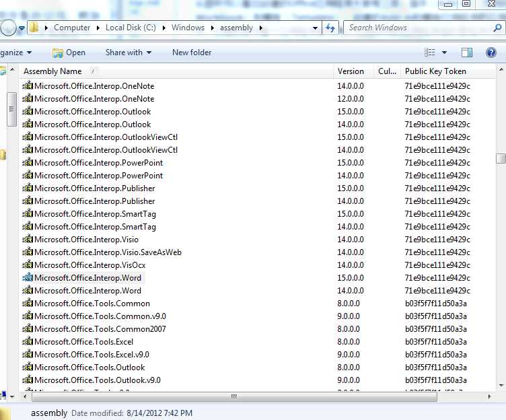Select Microsoft.Office.Interop.Publisher version 14.0.0.0

click(x=95, y=201)
